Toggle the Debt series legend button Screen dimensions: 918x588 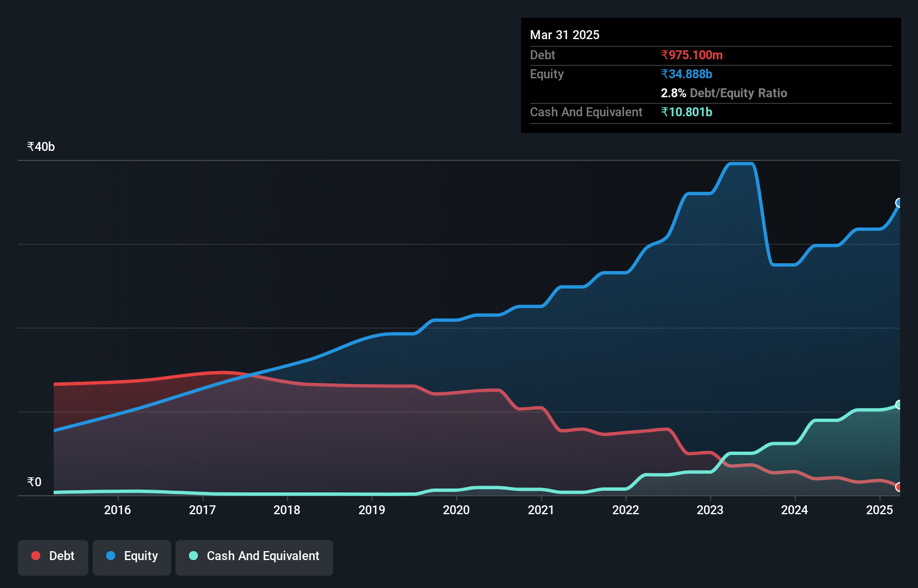53,557
